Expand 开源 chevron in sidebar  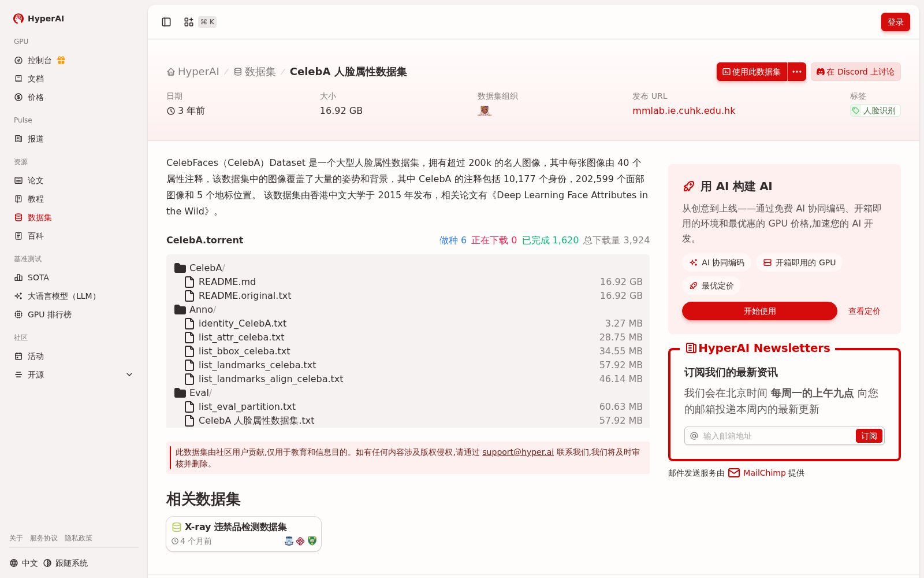[129, 375]
